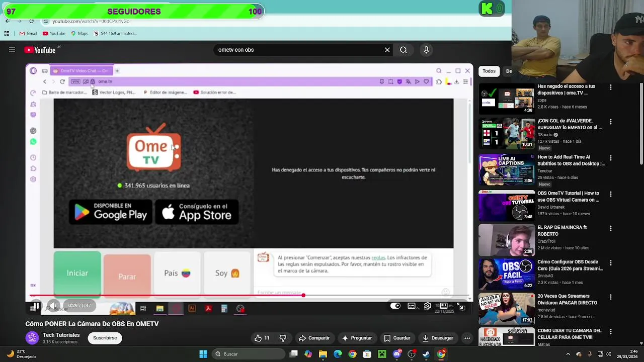Viewport: 644px width, 362px height.
Task: Mute the video player volume
Action: [x=53, y=306]
